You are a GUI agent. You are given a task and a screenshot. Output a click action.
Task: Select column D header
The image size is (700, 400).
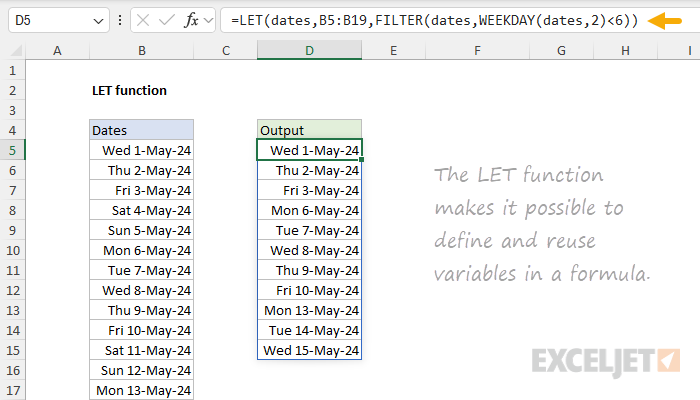(x=309, y=50)
